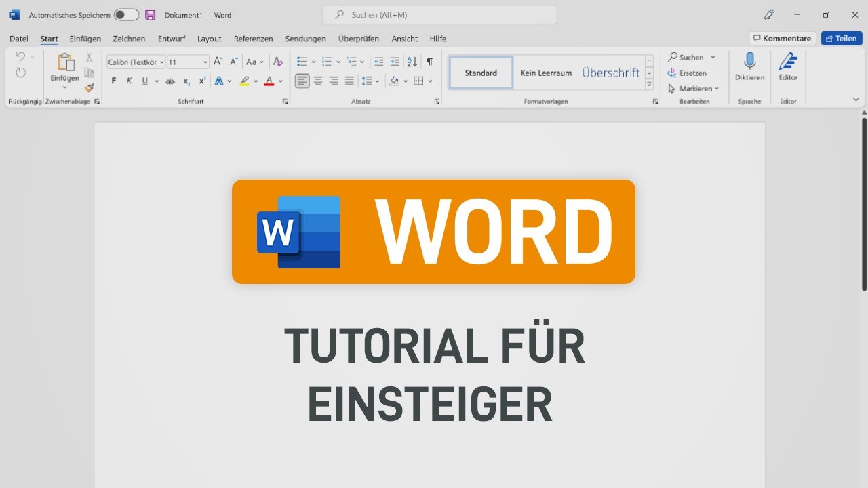
Task: Decrease font size with the smaller A icon
Action: click(234, 62)
